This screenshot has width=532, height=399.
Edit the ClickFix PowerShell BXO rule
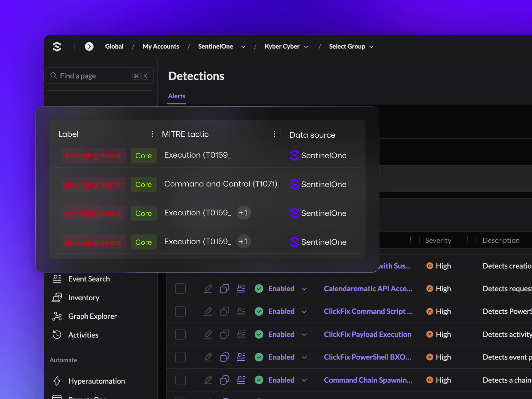[208, 357]
